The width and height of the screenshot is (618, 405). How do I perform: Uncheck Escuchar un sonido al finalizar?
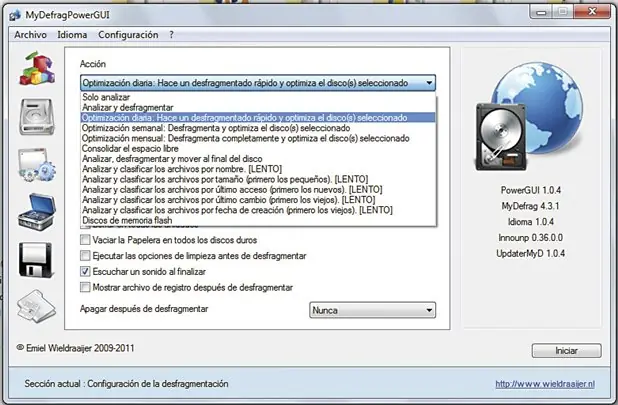pos(85,271)
